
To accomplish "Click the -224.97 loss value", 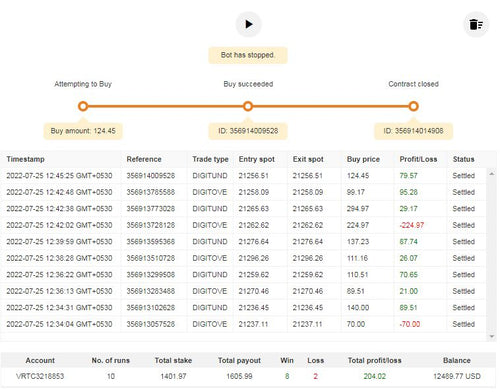I will click(x=412, y=225).
